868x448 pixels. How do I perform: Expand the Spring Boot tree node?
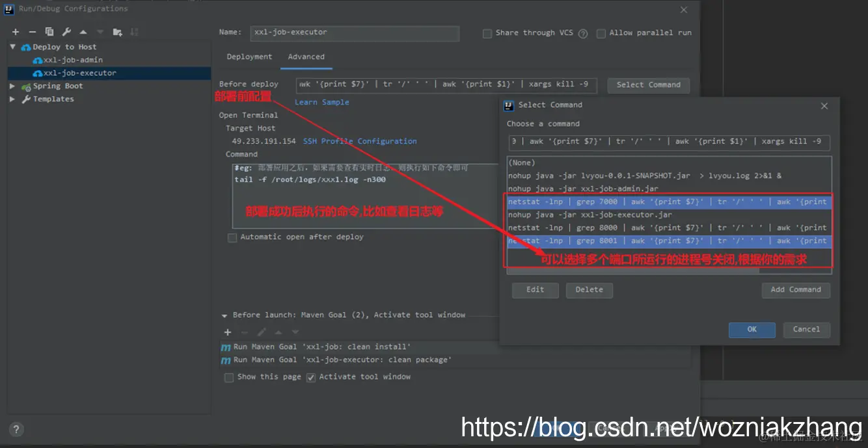[x=13, y=86]
